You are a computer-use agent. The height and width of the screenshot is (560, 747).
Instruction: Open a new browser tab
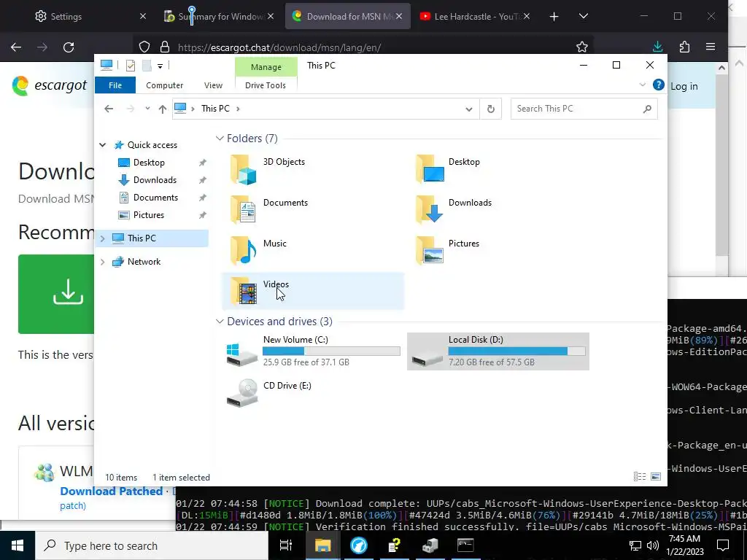click(554, 17)
